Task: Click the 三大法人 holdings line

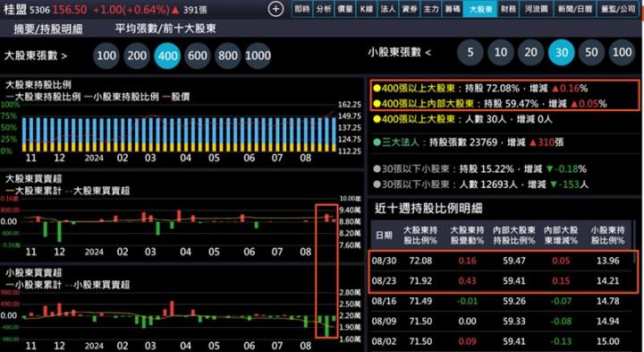Action: pos(468,142)
